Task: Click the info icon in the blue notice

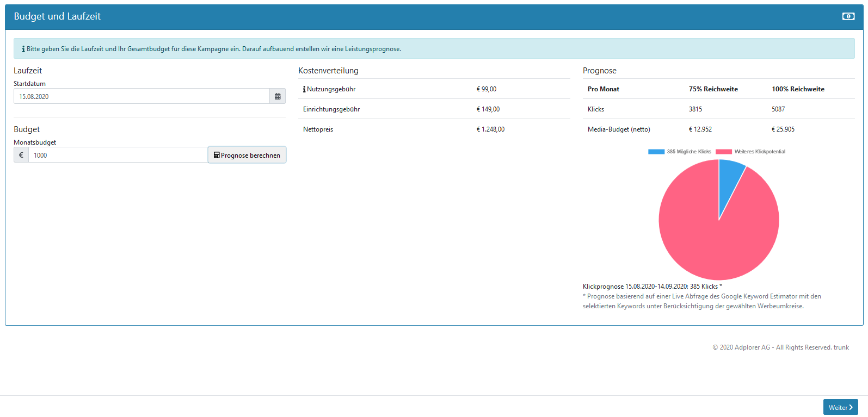Action: (x=23, y=49)
